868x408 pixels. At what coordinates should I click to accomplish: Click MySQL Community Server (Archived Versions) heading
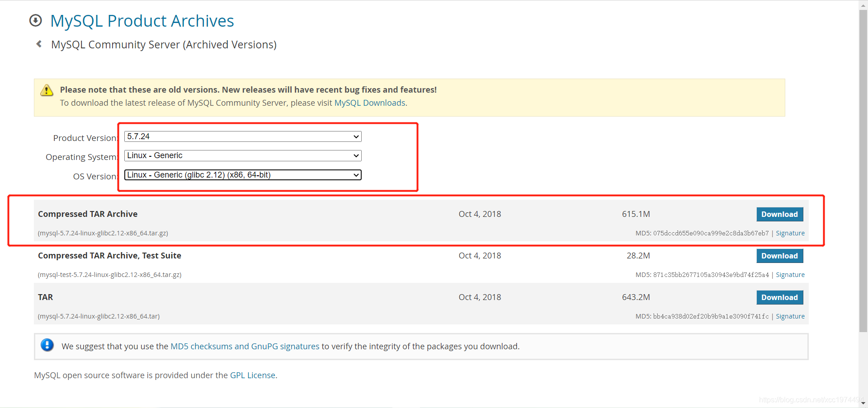point(164,45)
